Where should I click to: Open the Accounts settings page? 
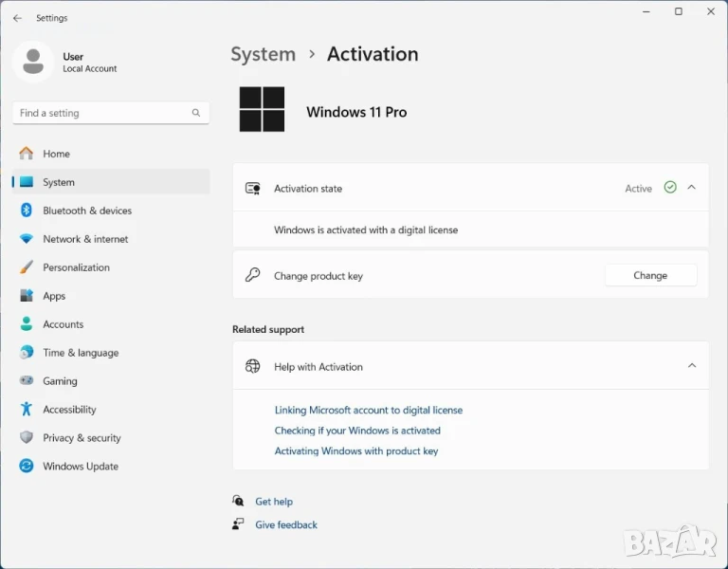click(63, 324)
